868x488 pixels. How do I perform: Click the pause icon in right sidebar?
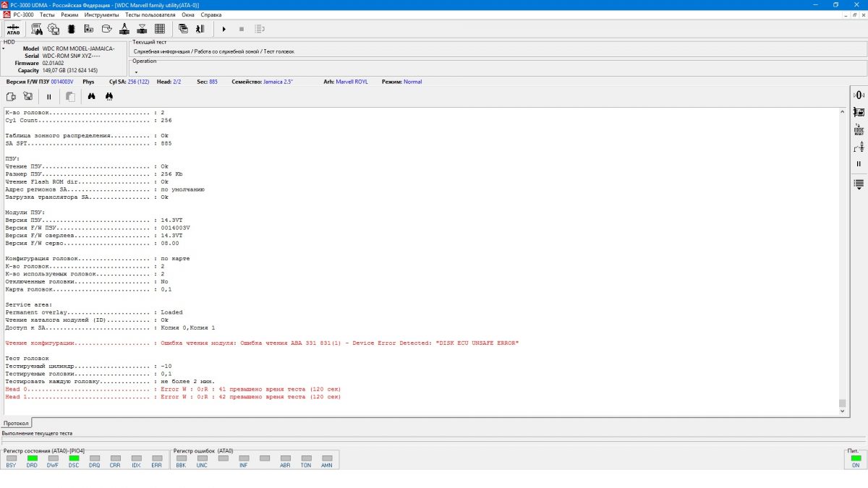tap(859, 164)
